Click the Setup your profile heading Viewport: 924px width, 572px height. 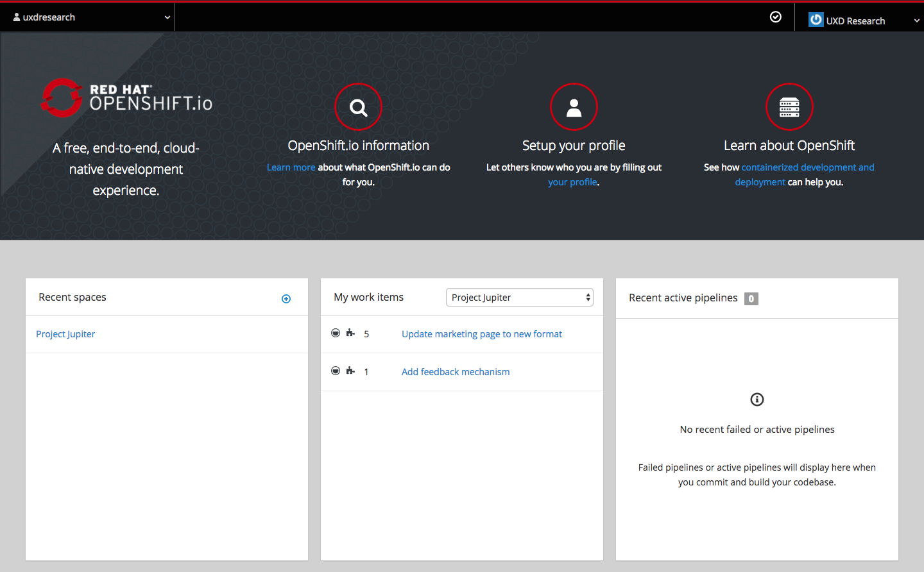point(574,146)
